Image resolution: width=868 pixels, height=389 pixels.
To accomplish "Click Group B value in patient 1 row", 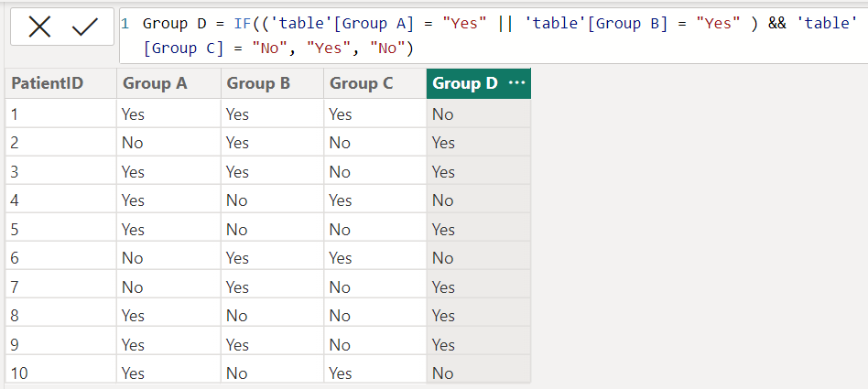I will coord(272,114).
